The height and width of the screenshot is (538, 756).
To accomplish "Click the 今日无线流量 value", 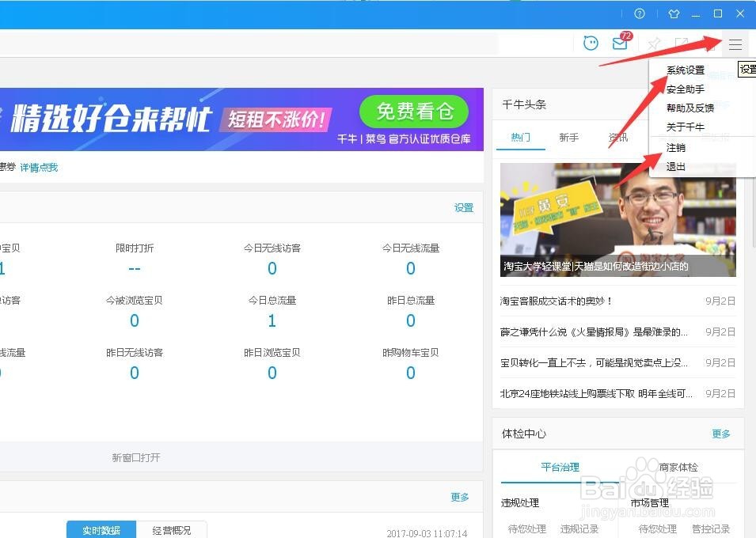I will [x=410, y=268].
